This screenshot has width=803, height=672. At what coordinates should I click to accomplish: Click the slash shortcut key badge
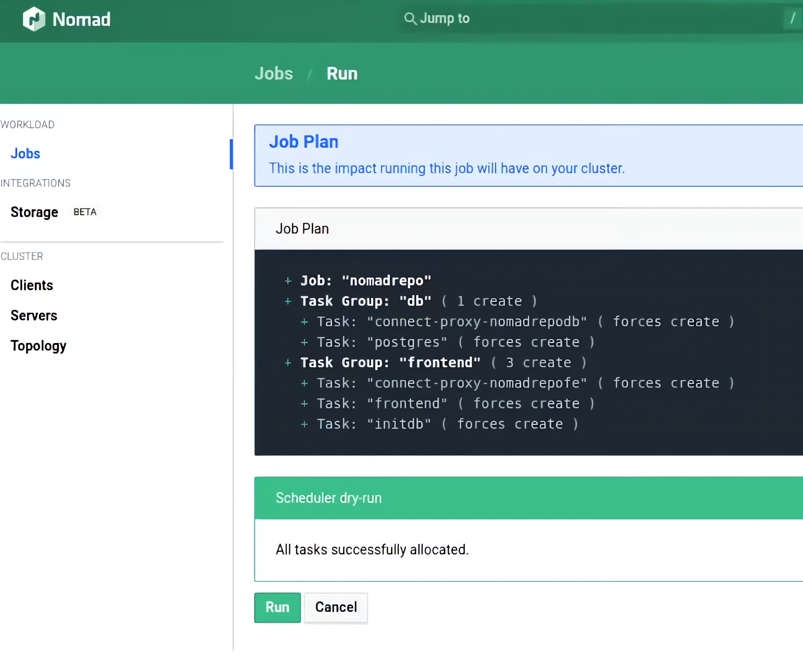792,18
